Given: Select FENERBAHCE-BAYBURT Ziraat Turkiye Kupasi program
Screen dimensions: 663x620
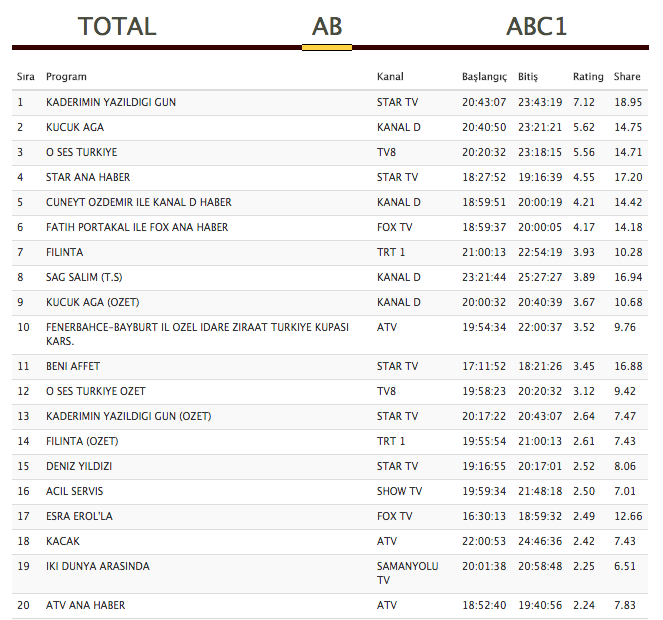Looking at the screenshot, I should [197, 334].
